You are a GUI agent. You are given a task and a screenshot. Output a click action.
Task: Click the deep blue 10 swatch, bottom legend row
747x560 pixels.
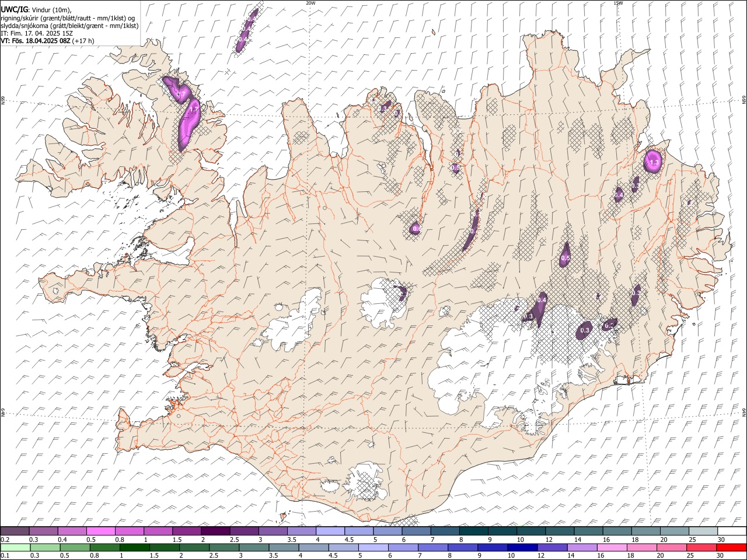pyautogui.click(x=522, y=548)
